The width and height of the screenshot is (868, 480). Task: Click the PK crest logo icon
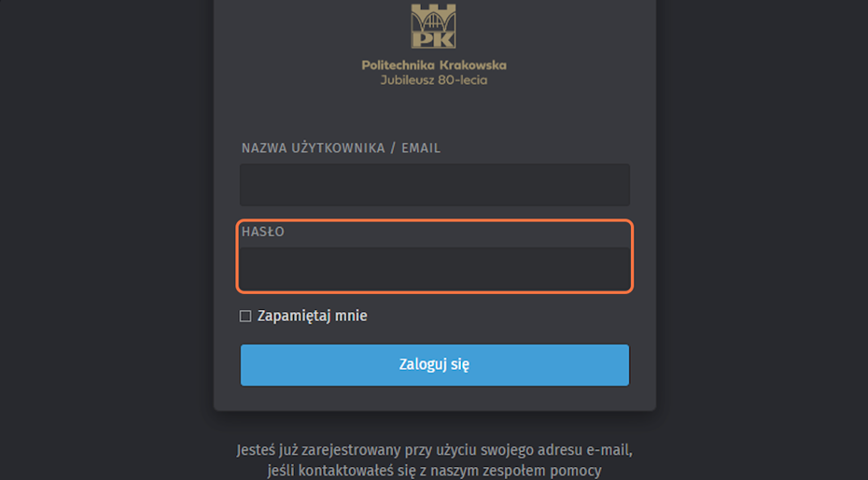[434, 26]
